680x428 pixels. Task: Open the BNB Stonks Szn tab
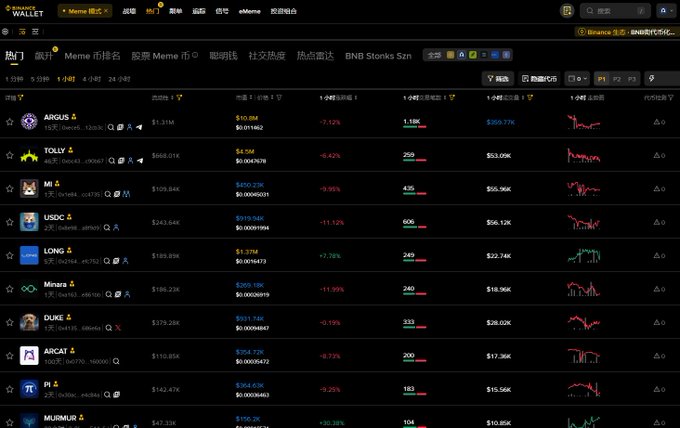point(378,56)
